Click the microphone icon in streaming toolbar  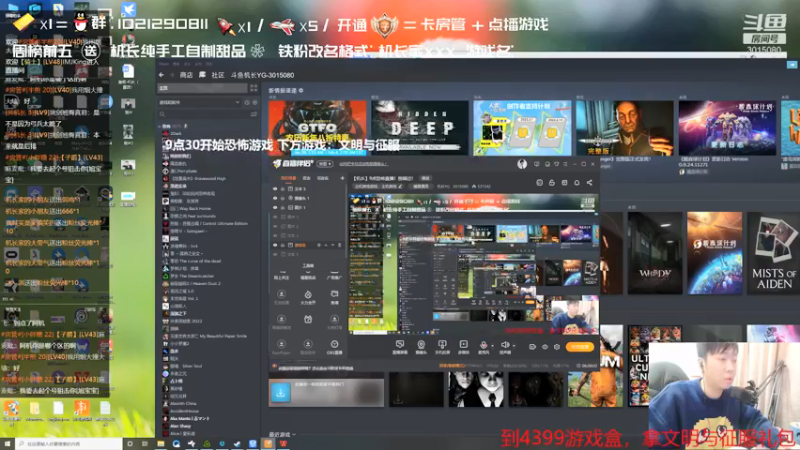tap(483, 345)
